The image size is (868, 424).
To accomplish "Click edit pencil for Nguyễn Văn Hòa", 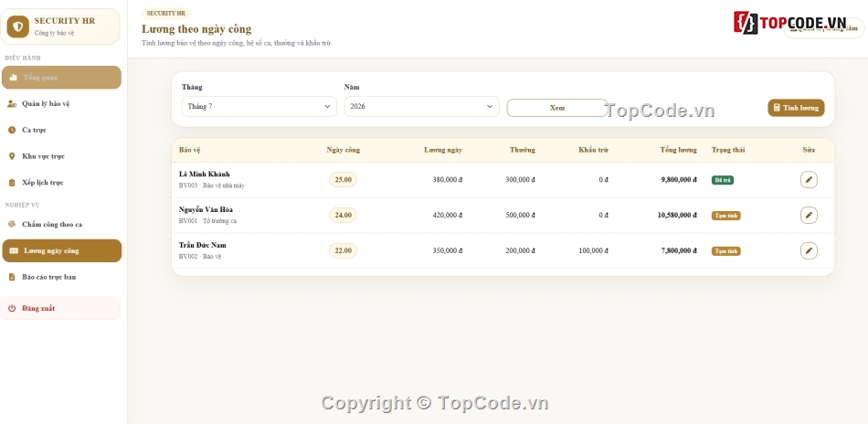I will pyautogui.click(x=809, y=216).
